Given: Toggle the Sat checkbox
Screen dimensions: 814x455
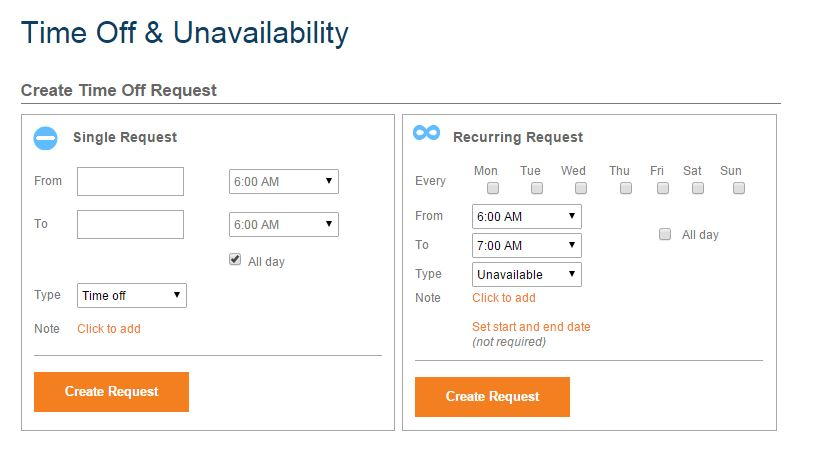Looking at the screenshot, I should 698,188.
